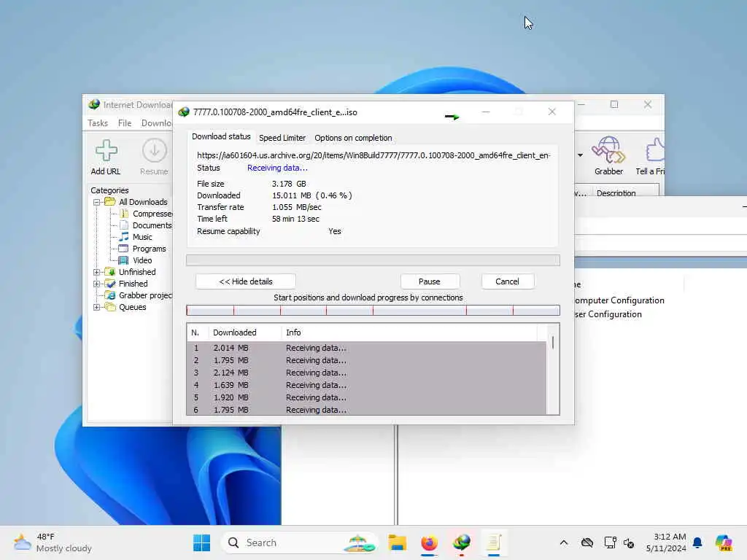Click the taskbar Search box
The height and width of the screenshot is (560, 747).
(298, 542)
